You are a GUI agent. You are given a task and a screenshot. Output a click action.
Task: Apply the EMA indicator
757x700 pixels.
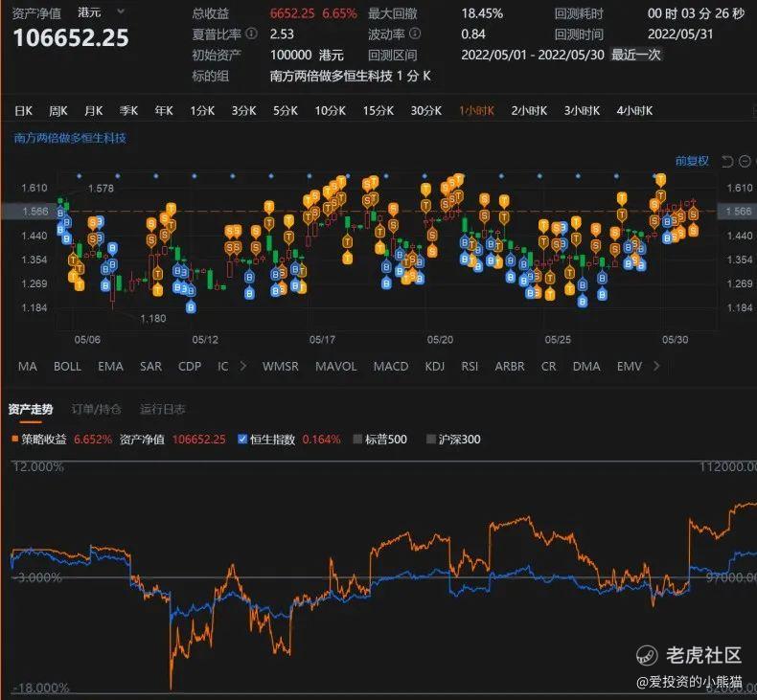pos(110,367)
